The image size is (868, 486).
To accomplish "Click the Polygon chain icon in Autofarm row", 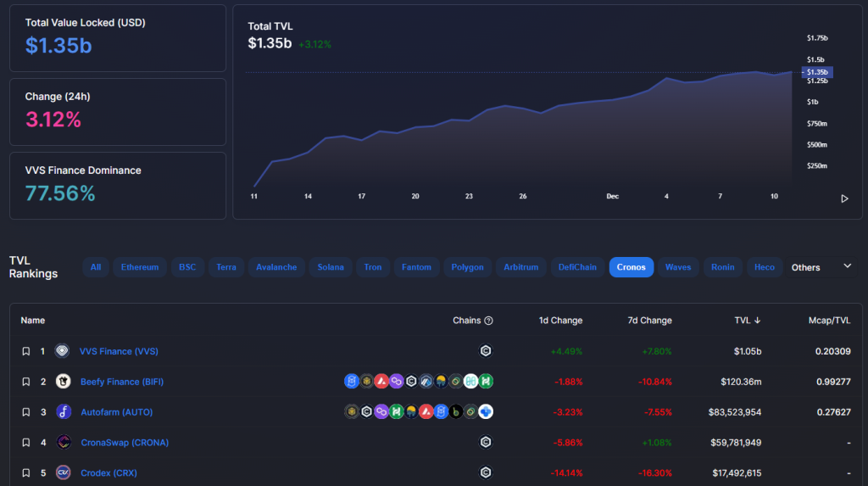I will 381,411.
